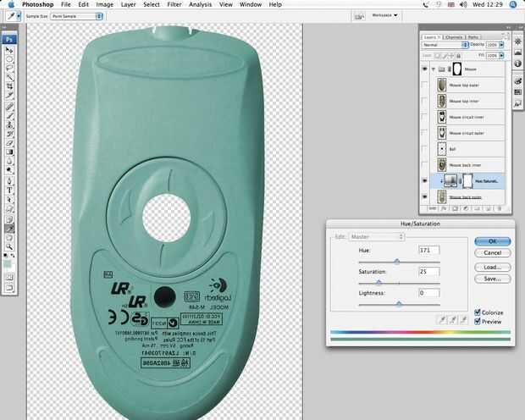Select the Type tool
The width and height of the screenshot is (525, 420).
9,191
